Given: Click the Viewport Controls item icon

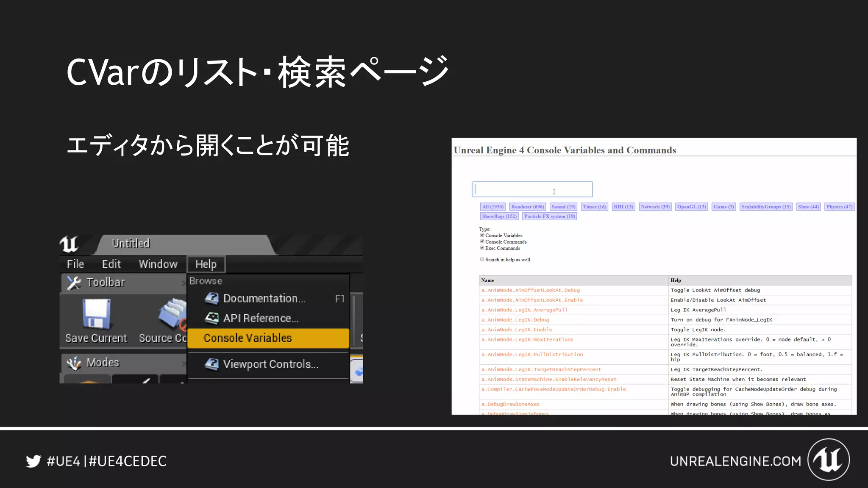Looking at the screenshot, I should tap(211, 364).
